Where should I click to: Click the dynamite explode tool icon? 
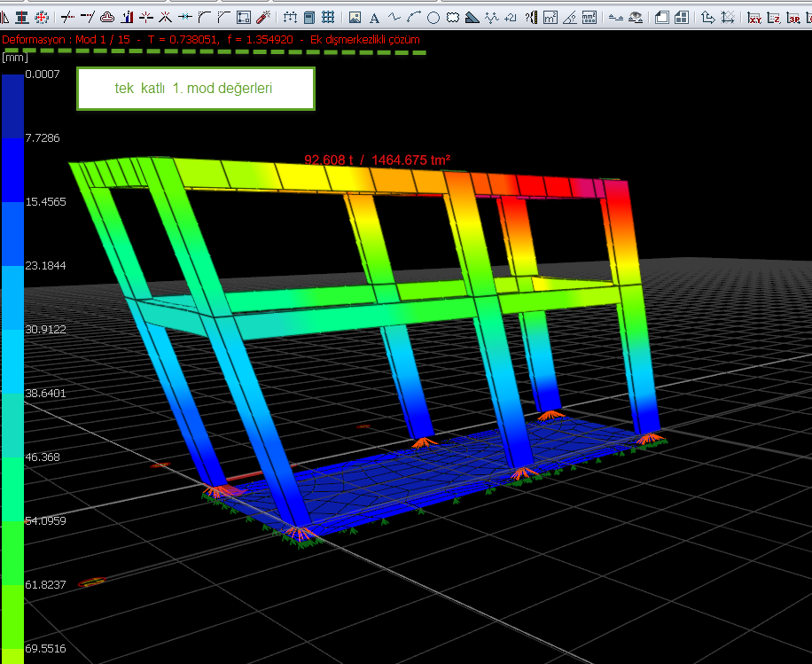[263, 17]
